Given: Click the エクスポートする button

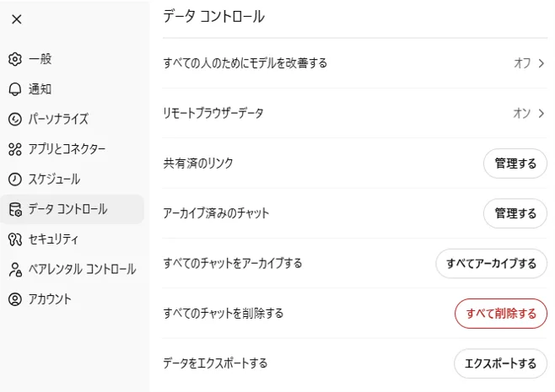Looking at the screenshot, I should (x=500, y=363).
